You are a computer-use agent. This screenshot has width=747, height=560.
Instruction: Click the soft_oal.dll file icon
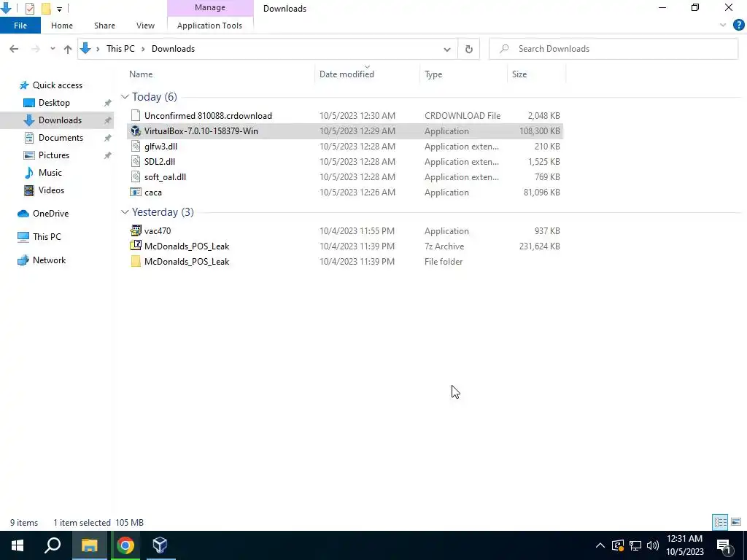(x=136, y=176)
